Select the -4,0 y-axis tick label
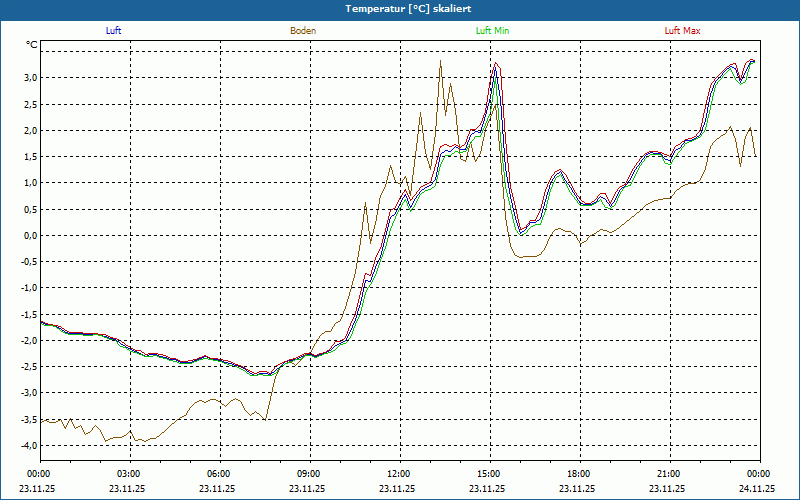Viewport: 800px width, 500px height. 27,446
